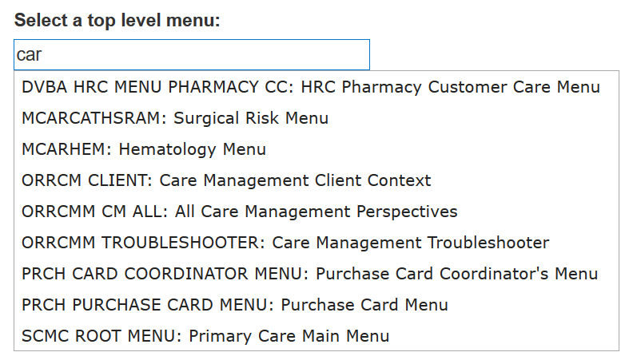633x364 pixels.
Task: Choose Primary Care Main Menu suggestion
Action: click(289, 336)
